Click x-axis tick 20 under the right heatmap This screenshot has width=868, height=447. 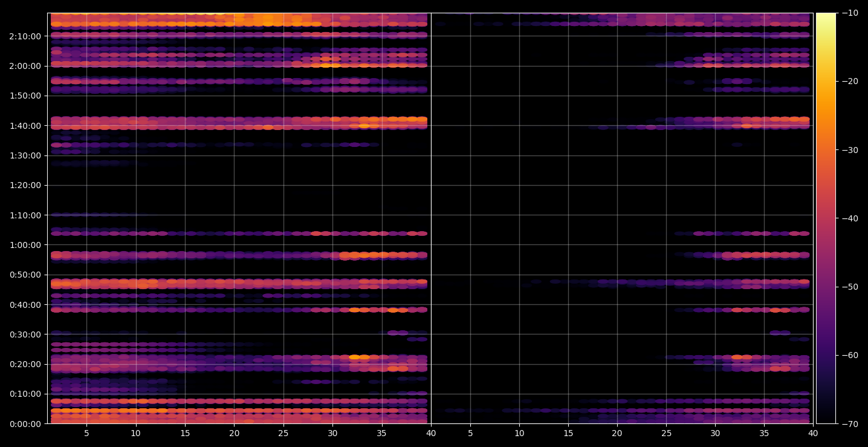pos(617,433)
